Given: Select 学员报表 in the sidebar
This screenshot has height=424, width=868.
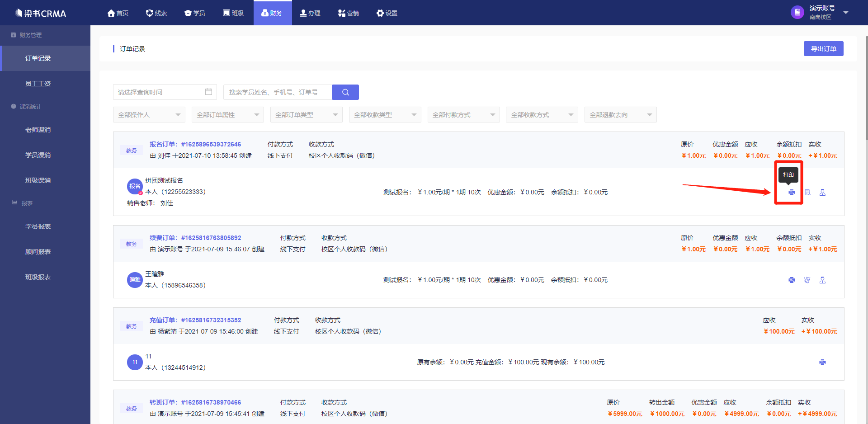Looking at the screenshot, I should [45, 226].
